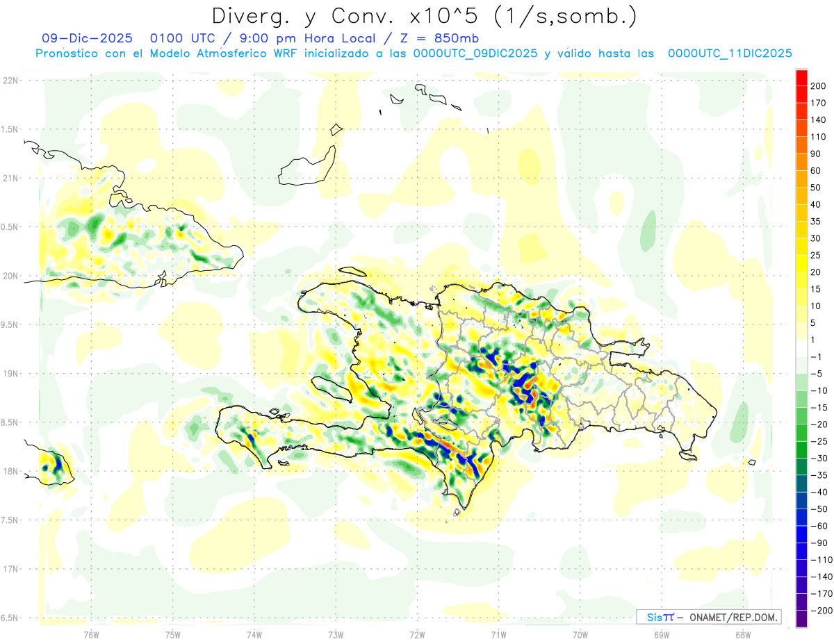Click the '-200' colorbar value
The width and height of the screenshot is (834, 644).
pos(822,610)
